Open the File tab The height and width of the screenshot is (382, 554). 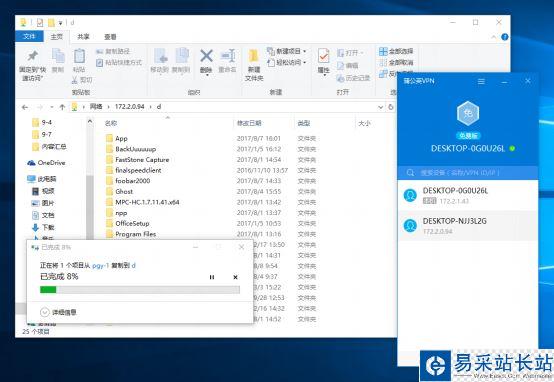[29, 36]
